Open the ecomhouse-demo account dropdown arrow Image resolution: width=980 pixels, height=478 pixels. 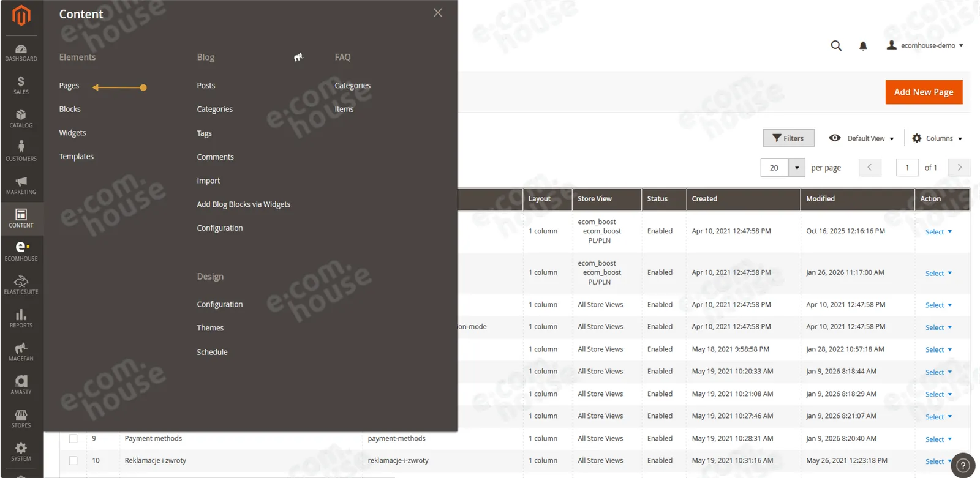961,46
